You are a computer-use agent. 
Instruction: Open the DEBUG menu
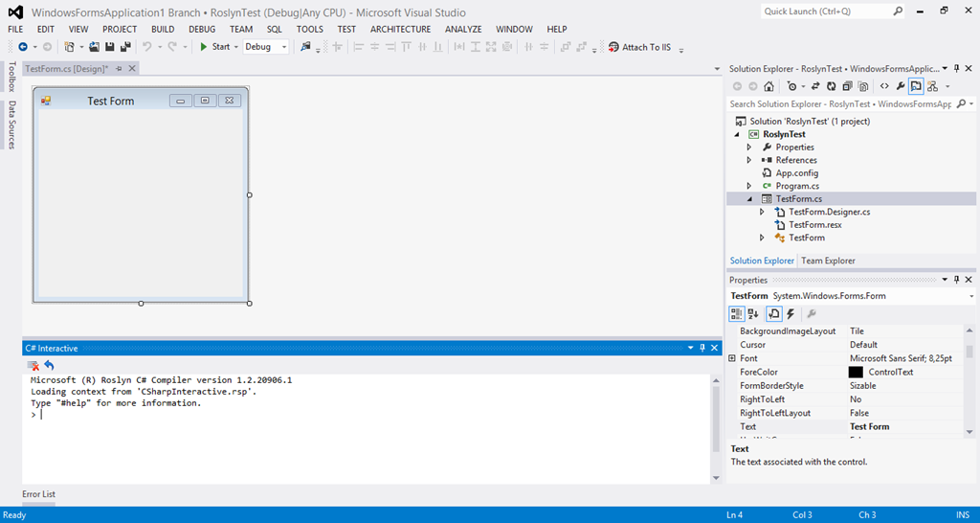click(202, 29)
